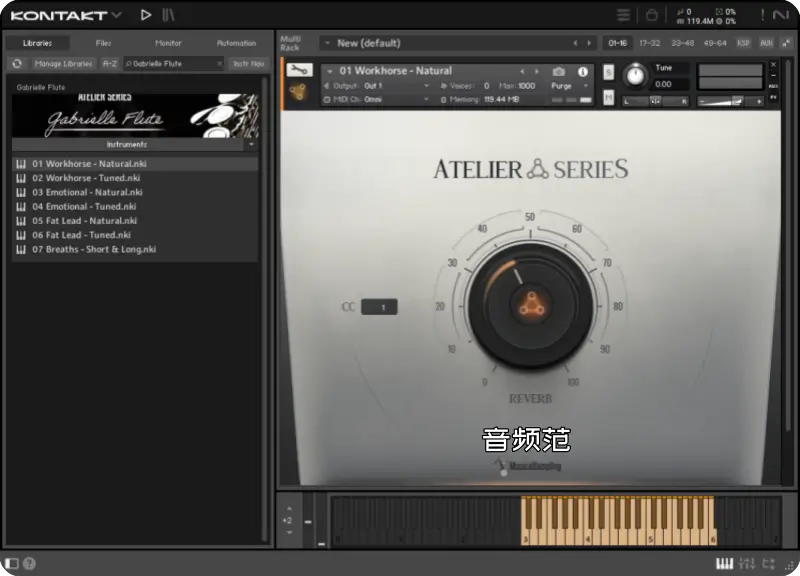The image size is (800, 576).
Task: Switch to the Files tab
Action: tap(103, 43)
